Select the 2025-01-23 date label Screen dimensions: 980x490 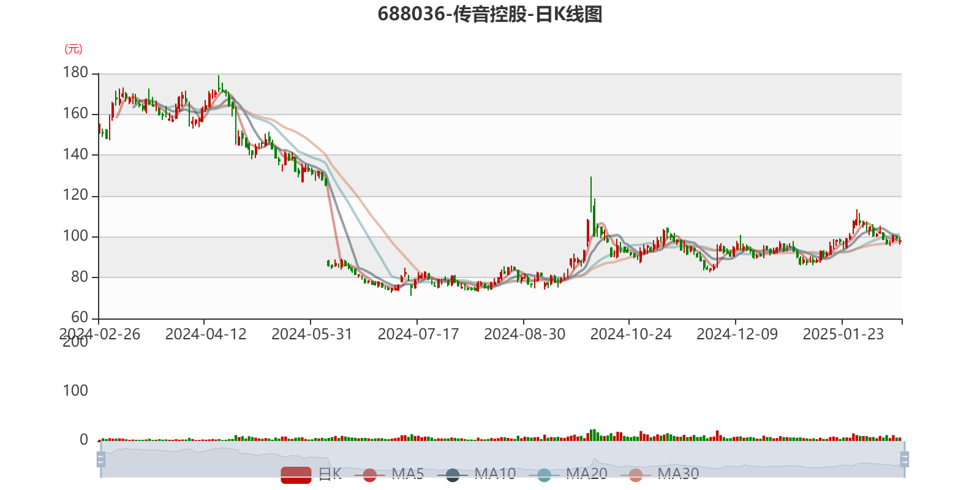[843, 334]
